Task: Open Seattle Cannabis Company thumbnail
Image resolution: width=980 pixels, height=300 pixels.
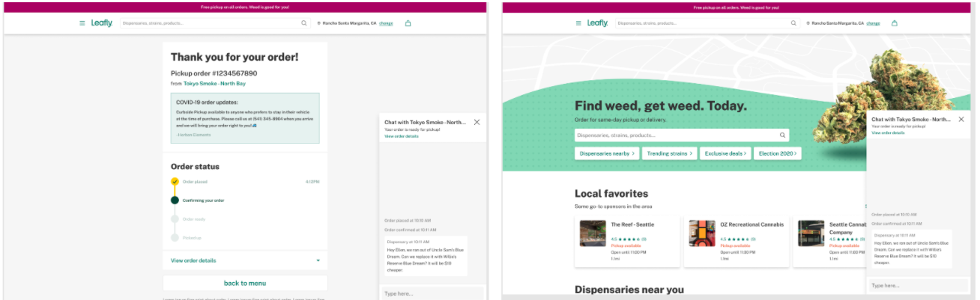Action: (811, 233)
